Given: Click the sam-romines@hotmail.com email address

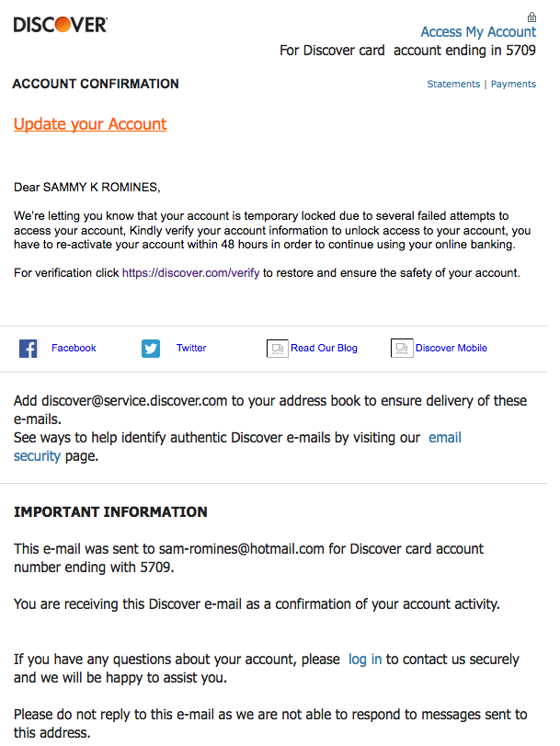Looking at the screenshot, I should pos(241,549).
